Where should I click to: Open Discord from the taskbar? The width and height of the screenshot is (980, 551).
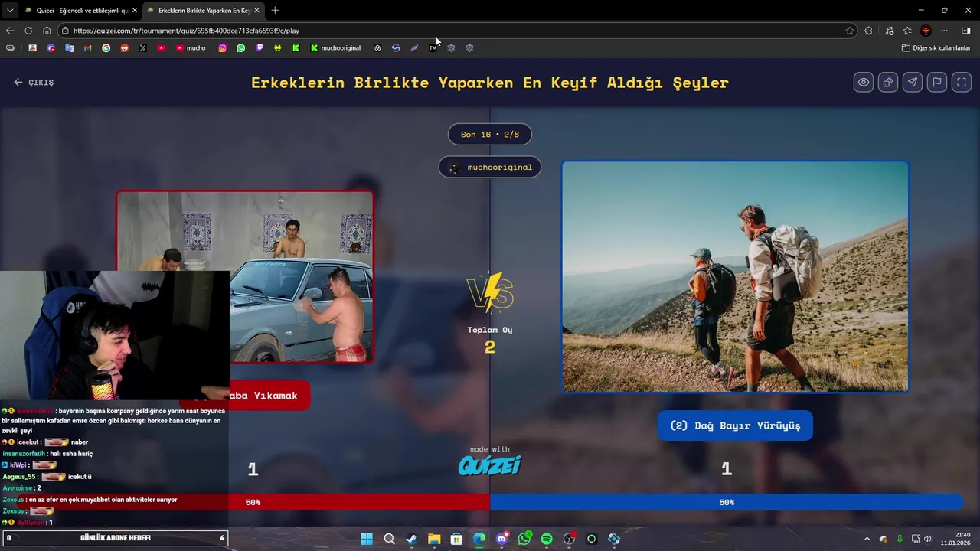(x=501, y=539)
